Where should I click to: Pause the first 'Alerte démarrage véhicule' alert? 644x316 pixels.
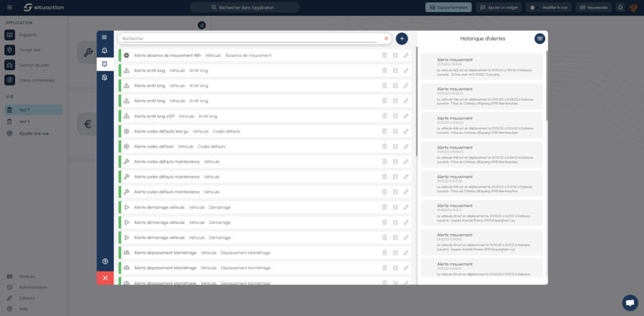(395, 207)
